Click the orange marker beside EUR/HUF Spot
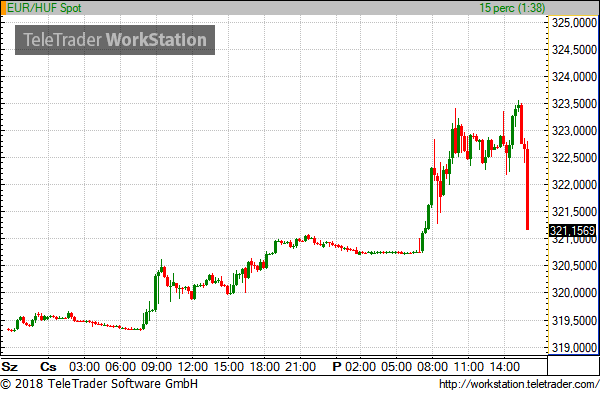 (3, 8)
